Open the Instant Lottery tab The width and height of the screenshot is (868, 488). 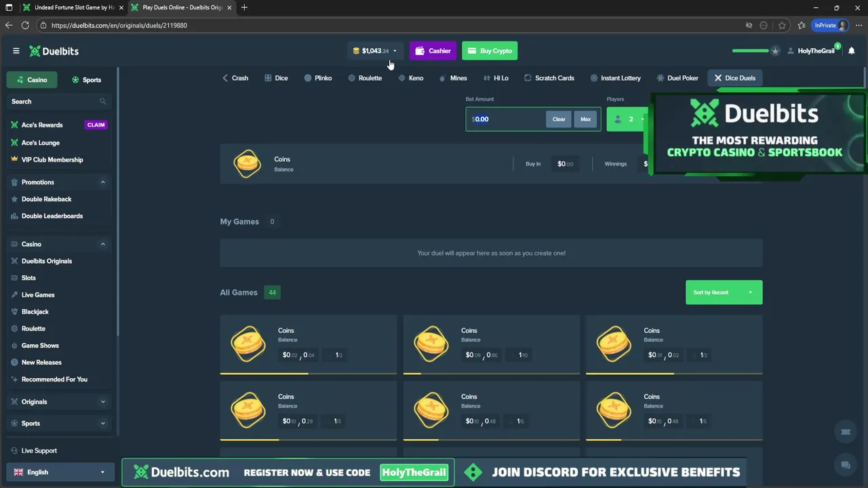615,78
